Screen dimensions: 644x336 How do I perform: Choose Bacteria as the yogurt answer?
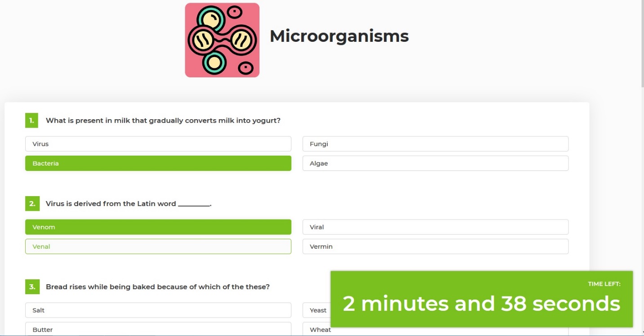(158, 163)
